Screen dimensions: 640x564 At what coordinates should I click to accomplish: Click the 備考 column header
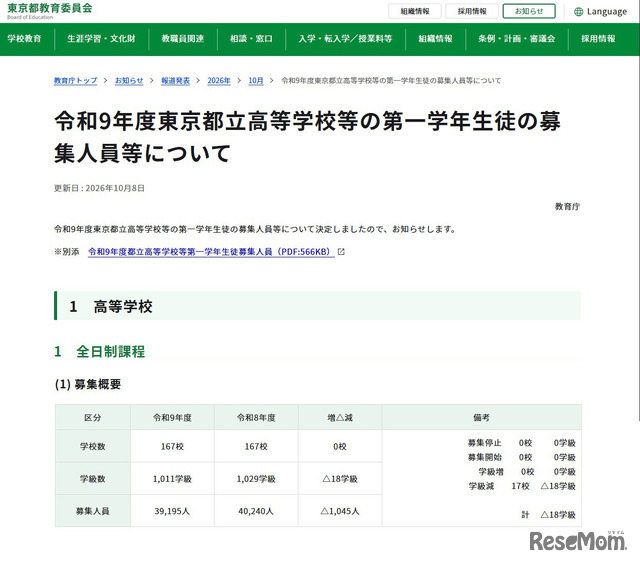tap(482, 417)
